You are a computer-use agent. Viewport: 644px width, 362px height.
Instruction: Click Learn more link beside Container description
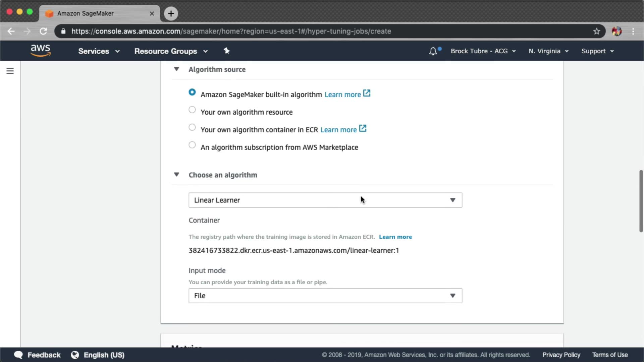coord(395,237)
